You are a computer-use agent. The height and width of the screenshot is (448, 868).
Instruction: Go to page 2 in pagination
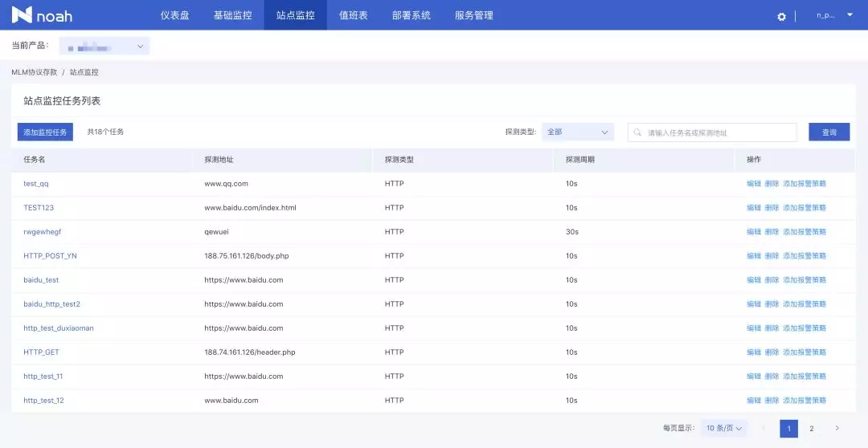coord(812,428)
